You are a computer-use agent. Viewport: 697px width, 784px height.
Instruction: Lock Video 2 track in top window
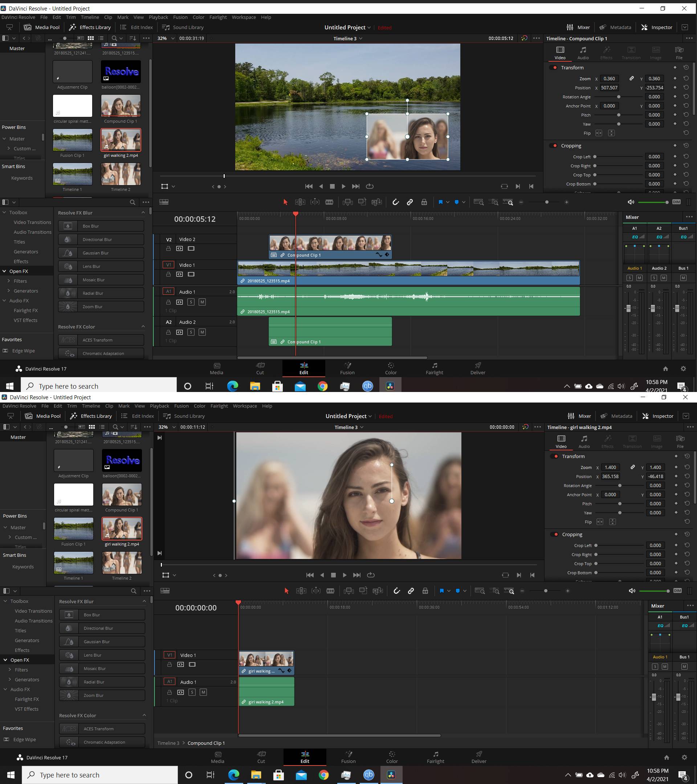(x=168, y=249)
